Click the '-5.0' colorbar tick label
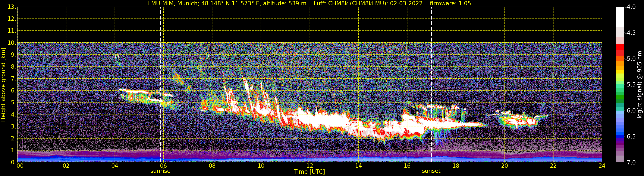644x176 pixels. (x=630, y=59)
